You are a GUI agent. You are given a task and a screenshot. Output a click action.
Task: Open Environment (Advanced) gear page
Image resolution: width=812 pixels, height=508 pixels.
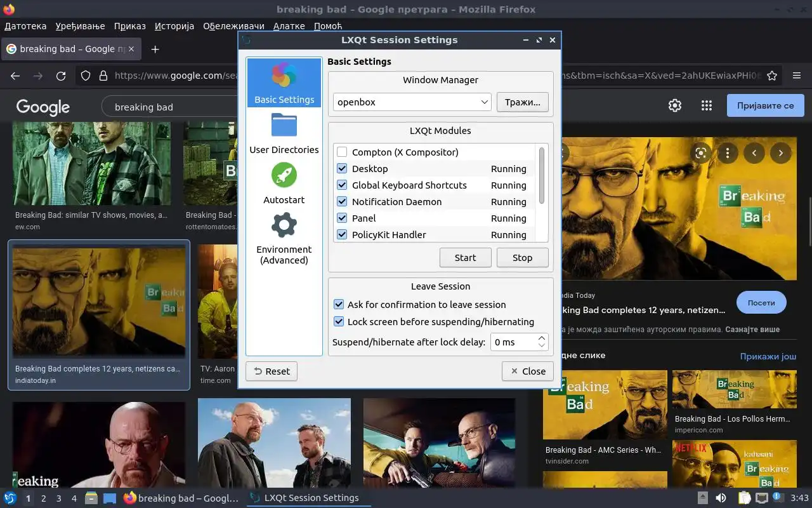pos(284,239)
